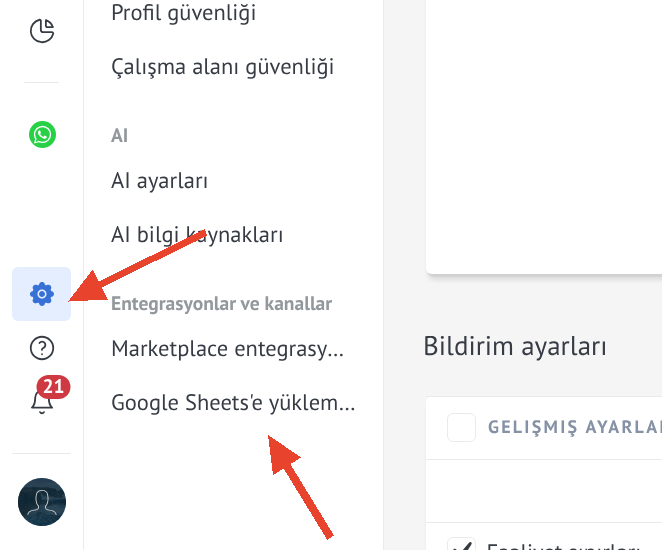
Task: Click the red 21 notification badge
Action: [x=53, y=387]
